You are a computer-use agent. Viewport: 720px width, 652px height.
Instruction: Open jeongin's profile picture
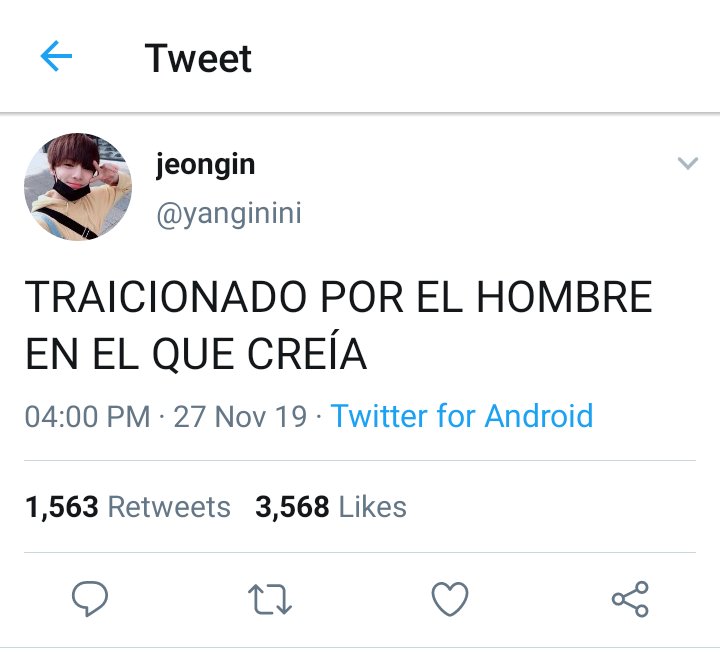point(78,187)
